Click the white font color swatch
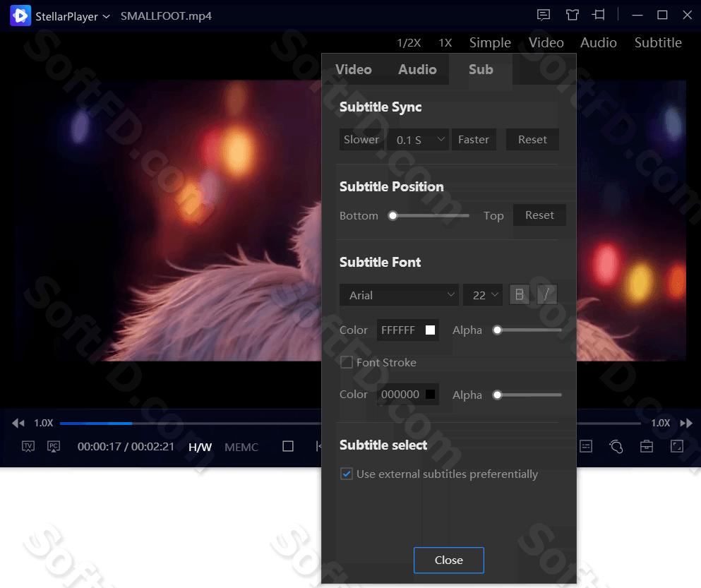 coord(430,330)
